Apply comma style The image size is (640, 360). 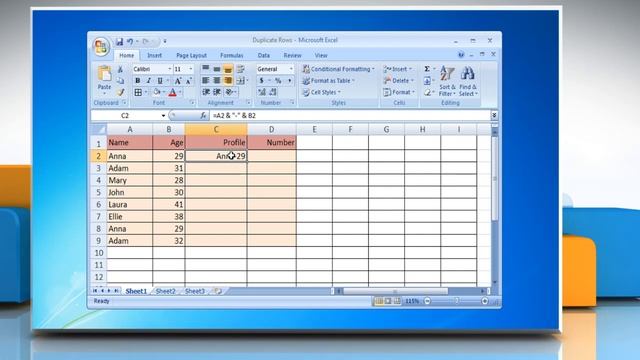point(289,81)
